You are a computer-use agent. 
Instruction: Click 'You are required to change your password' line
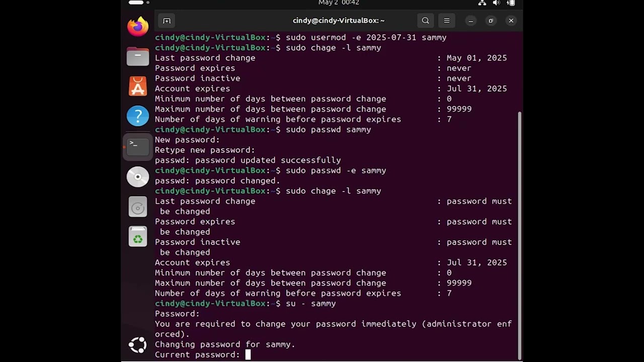click(x=333, y=329)
